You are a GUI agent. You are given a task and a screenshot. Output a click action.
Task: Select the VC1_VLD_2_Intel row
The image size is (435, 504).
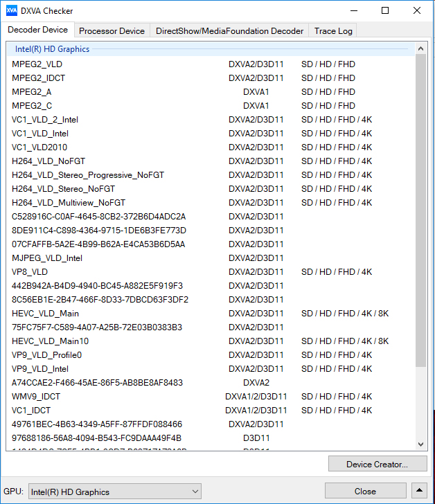click(211, 120)
